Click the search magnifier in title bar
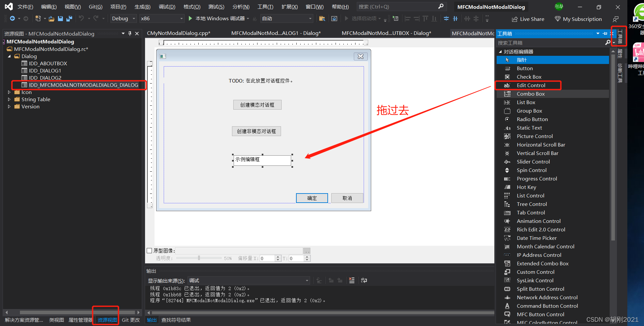The height and width of the screenshot is (326, 644). (x=441, y=7)
